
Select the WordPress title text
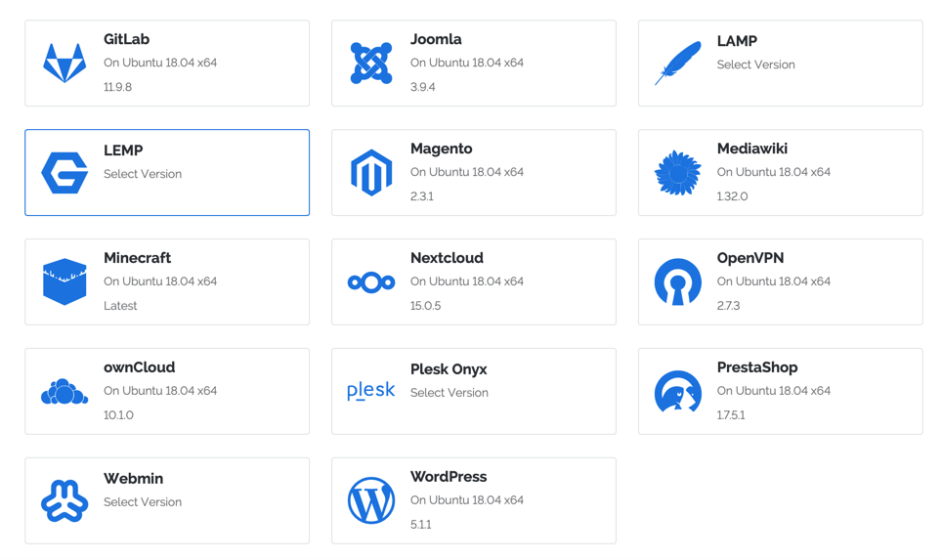(x=449, y=477)
